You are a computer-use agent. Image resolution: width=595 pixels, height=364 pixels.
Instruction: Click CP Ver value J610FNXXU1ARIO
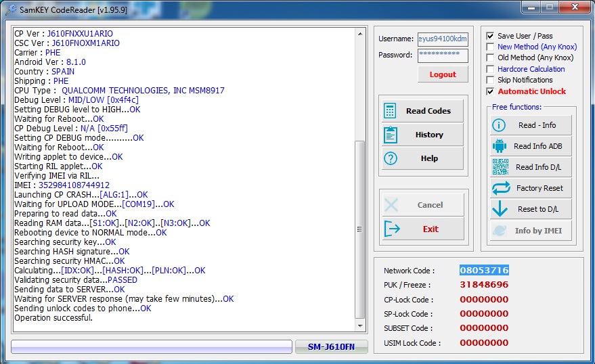point(80,33)
